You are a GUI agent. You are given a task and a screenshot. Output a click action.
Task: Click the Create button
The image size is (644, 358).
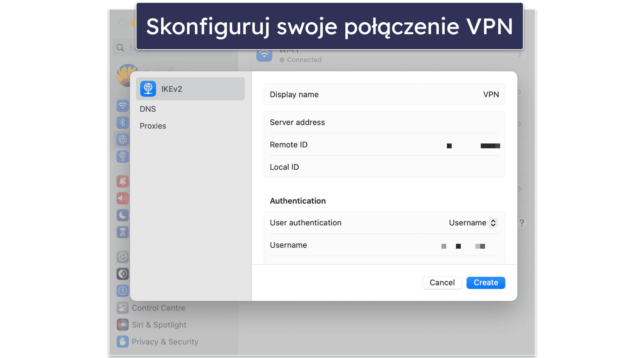pyautogui.click(x=486, y=283)
